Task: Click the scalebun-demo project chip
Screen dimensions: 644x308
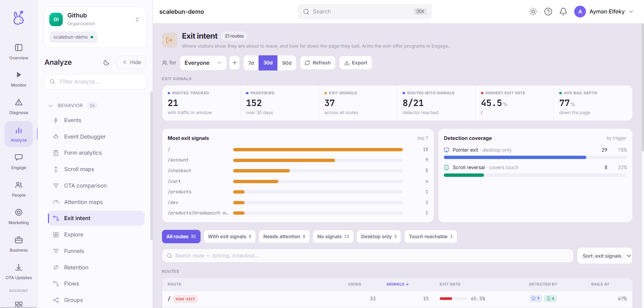Action: click(73, 37)
